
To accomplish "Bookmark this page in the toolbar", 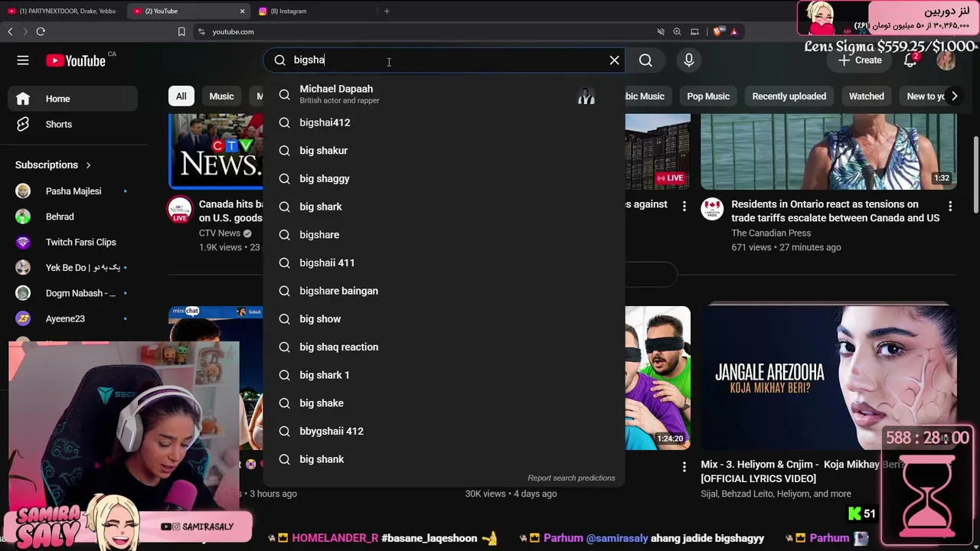I will click(x=181, y=31).
